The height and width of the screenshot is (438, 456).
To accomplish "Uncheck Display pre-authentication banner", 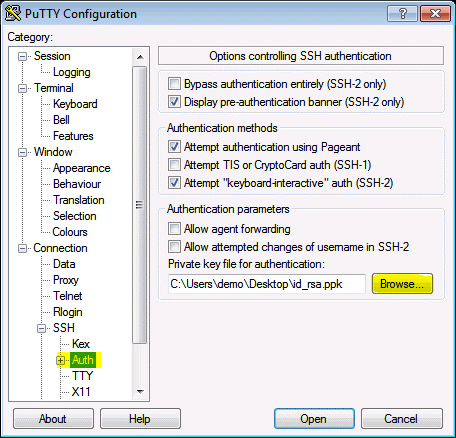I will pyautogui.click(x=174, y=102).
